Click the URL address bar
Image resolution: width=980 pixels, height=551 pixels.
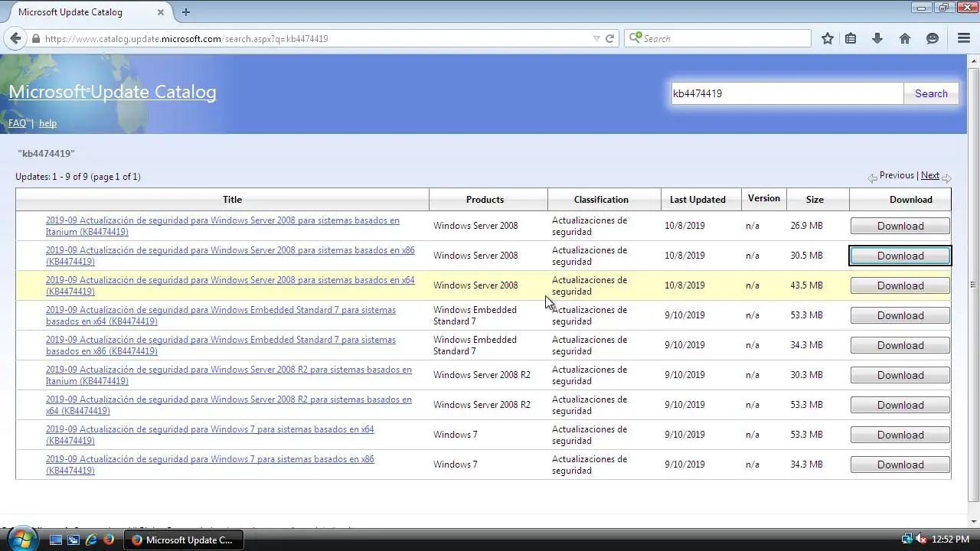point(314,38)
